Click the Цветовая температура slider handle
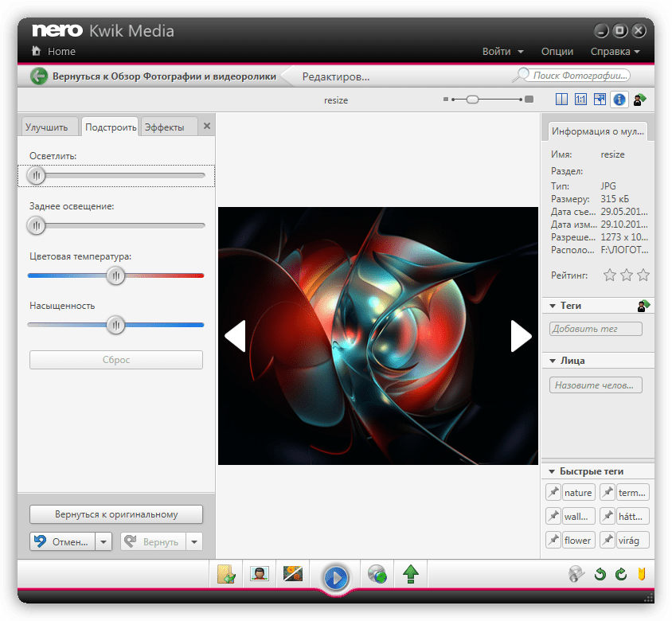Image resolution: width=672 pixels, height=621 pixels. click(x=116, y=275)
